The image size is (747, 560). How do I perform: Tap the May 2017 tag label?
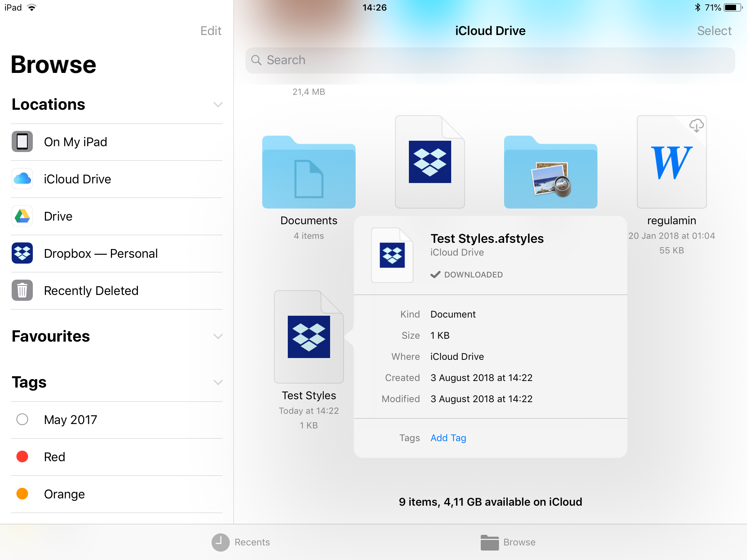[70, 420]
